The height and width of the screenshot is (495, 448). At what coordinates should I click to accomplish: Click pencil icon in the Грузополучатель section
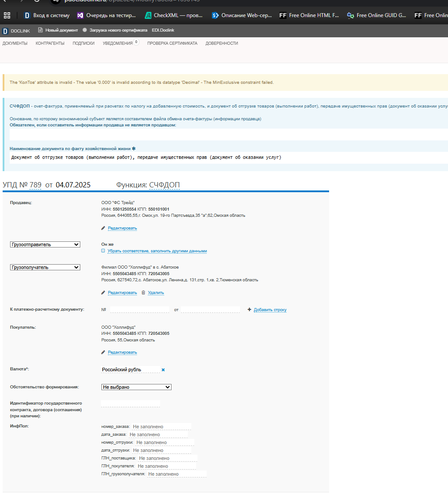(103, 293)
